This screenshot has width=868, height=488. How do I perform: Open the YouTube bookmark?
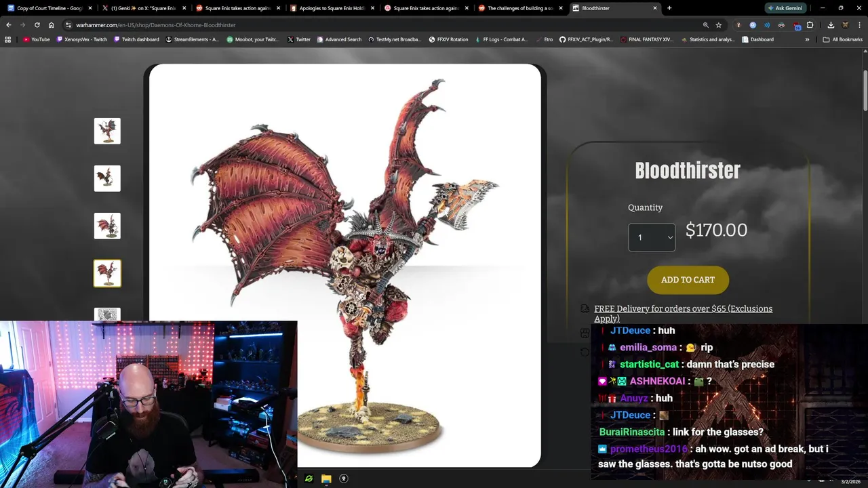tap(36, 39)
